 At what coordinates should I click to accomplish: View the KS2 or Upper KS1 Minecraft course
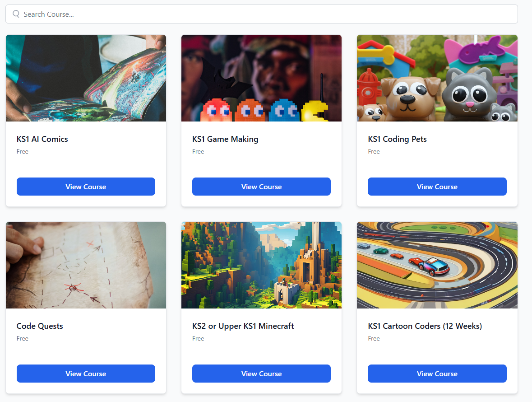(261, 374)
